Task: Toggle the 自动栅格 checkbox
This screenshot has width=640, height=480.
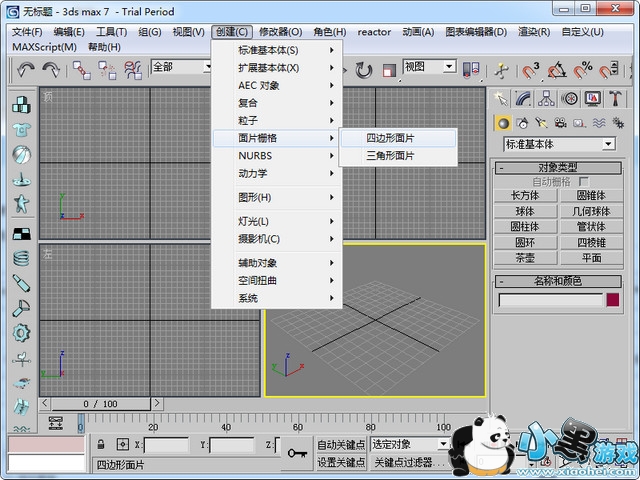Action: coord(584,182)
